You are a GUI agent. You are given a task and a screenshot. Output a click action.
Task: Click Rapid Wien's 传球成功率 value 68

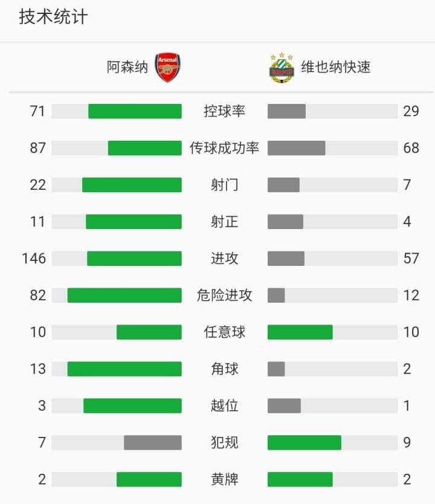pyautogui.click(x=411, y=148)
